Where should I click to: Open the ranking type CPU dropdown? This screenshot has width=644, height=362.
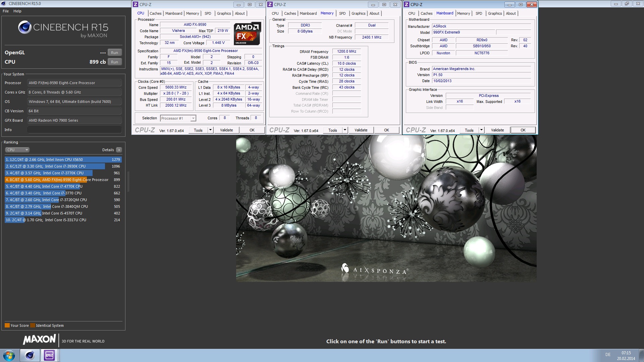pos(17,150)
